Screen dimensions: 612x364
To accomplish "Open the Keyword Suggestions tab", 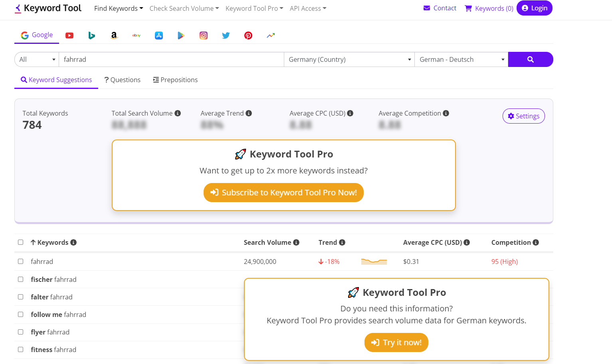I will [x=56, y=80].
